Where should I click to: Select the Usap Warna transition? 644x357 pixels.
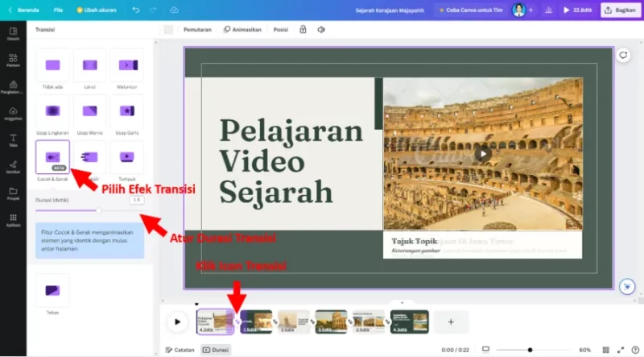point(89,111)
